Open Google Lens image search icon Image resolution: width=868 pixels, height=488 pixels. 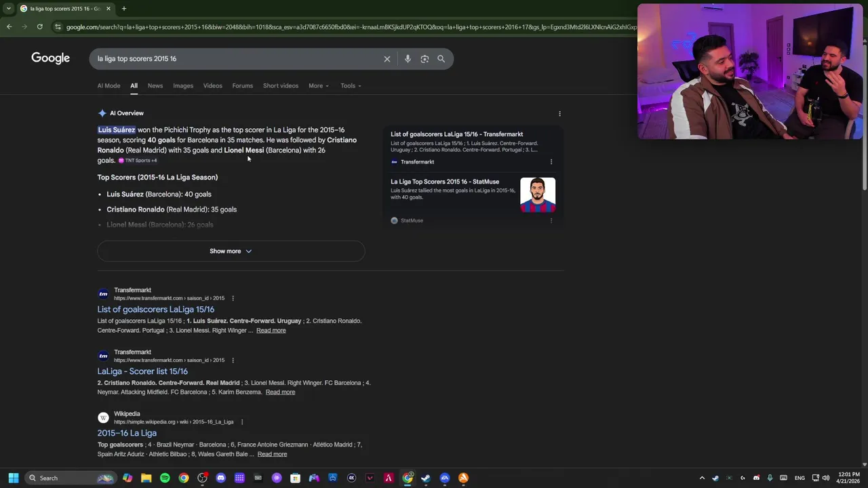pos(425,59)
